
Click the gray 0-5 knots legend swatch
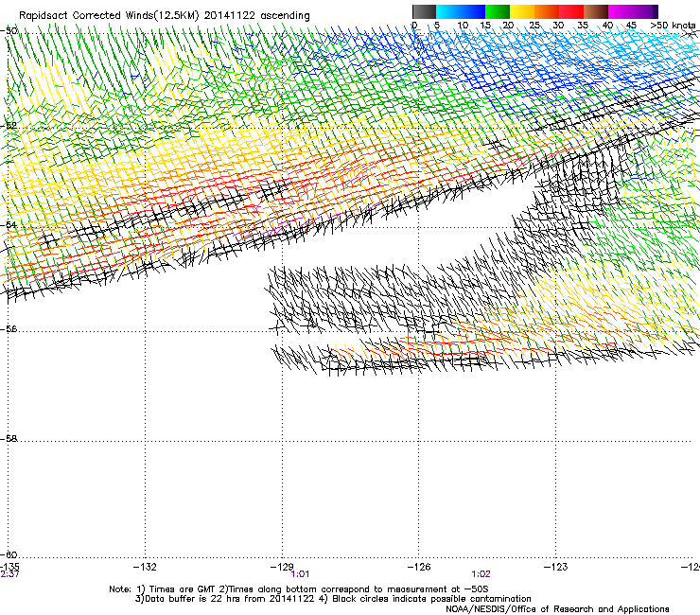click(x=424, y=11)
